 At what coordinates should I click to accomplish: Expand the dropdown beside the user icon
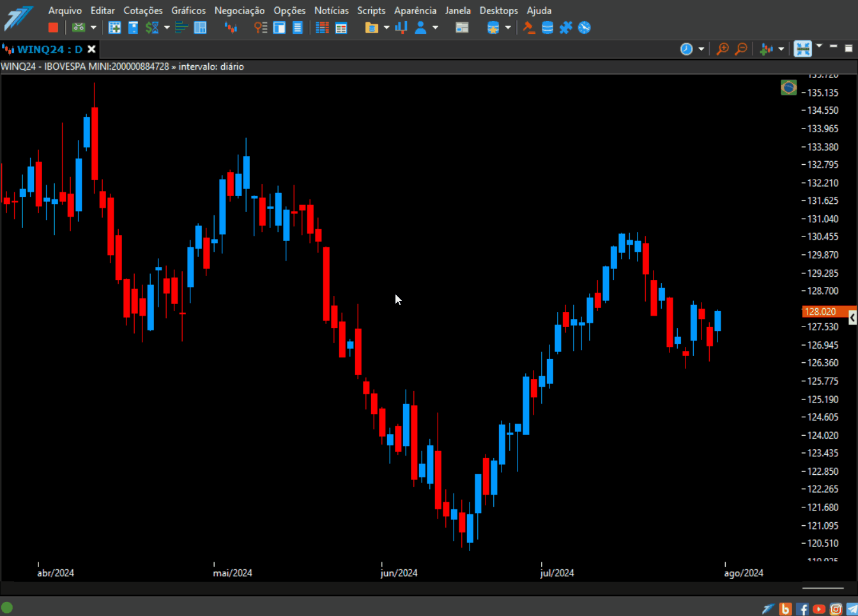(435, 27)
